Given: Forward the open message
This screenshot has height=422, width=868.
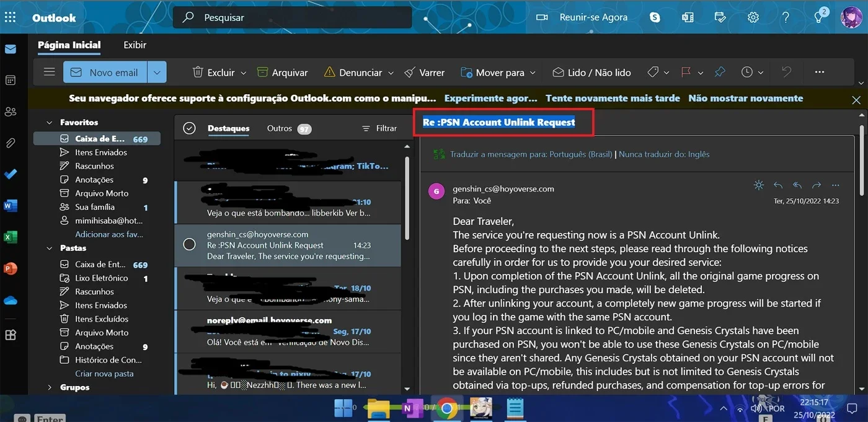Looking at the screenshot, I should [x=817, y=185].
